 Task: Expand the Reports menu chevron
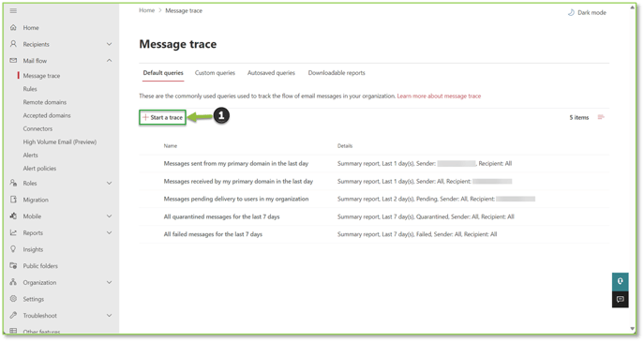point(110,232)
